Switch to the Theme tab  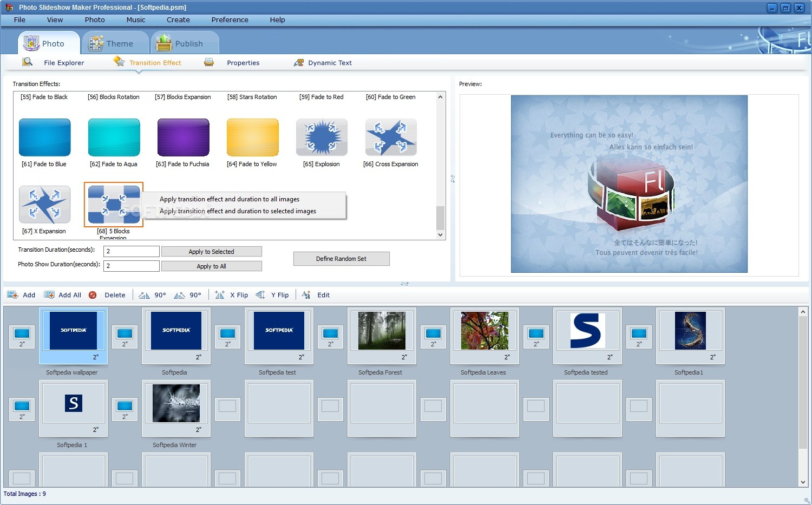[x=115, y=43]
